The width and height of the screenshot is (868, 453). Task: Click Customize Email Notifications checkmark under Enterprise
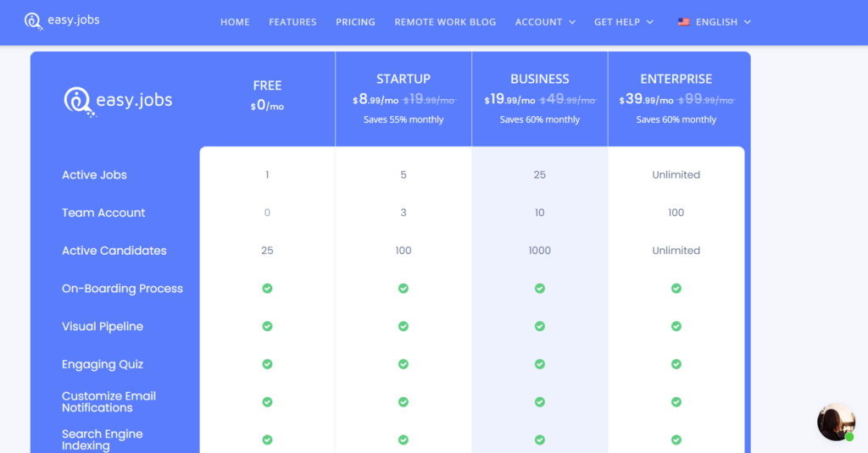coord(676,402)
